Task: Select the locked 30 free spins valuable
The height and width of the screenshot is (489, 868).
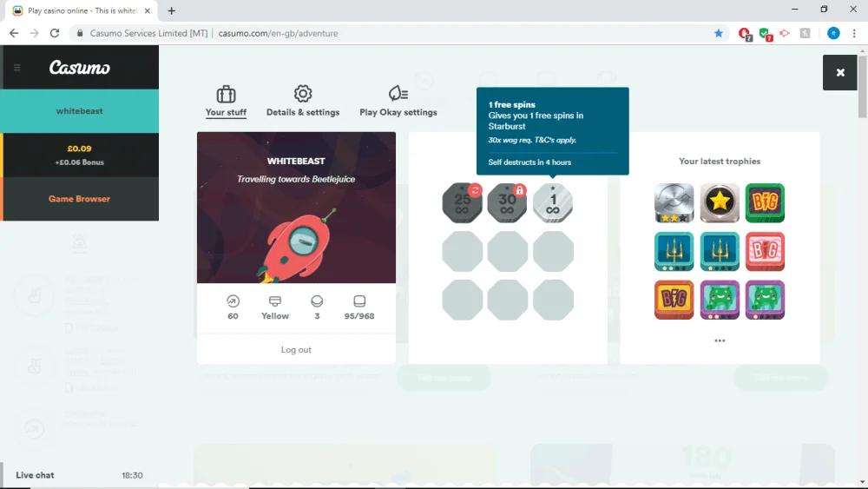Action: point(507,202)
